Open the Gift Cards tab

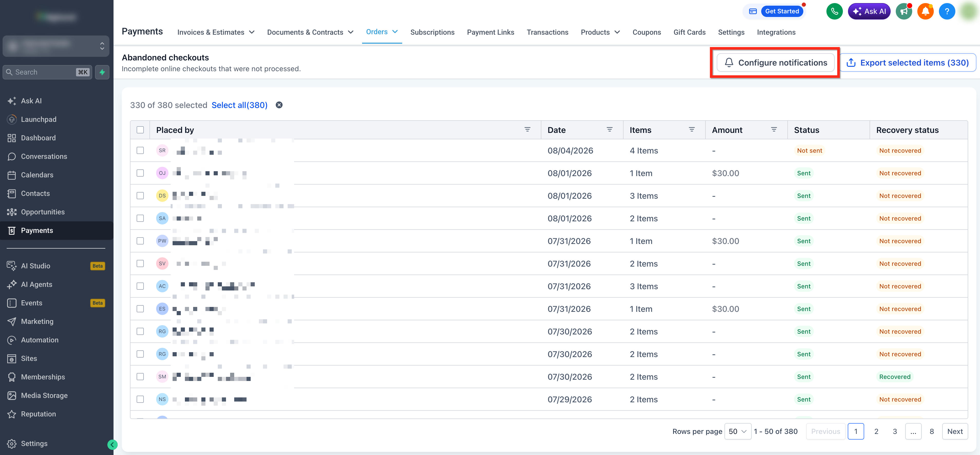pyautogui.click(x=689, y=32)
